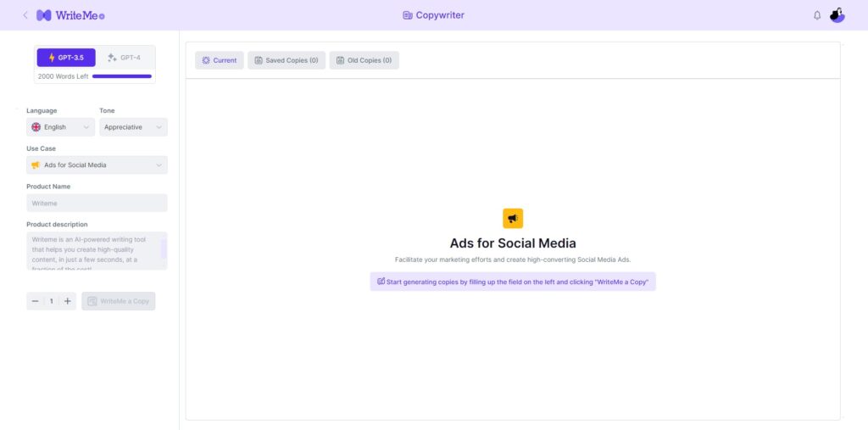Click the WriteMe butterfly logo
The image size is (868, 430).
(44, 15)
